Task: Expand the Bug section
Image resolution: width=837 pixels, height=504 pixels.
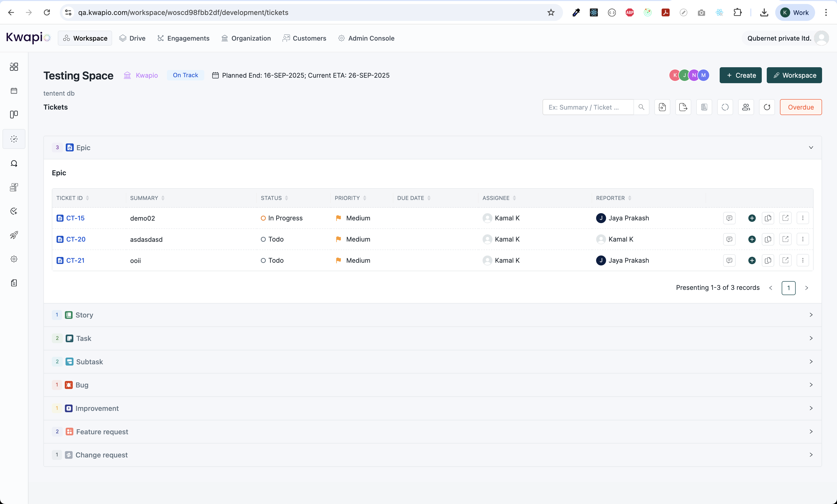Action: coord(811,385)
